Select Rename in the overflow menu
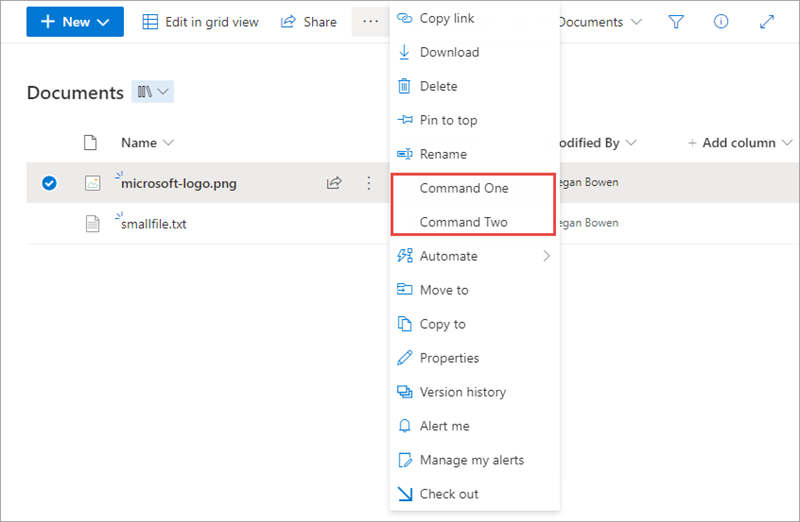 tap(474, 154)
